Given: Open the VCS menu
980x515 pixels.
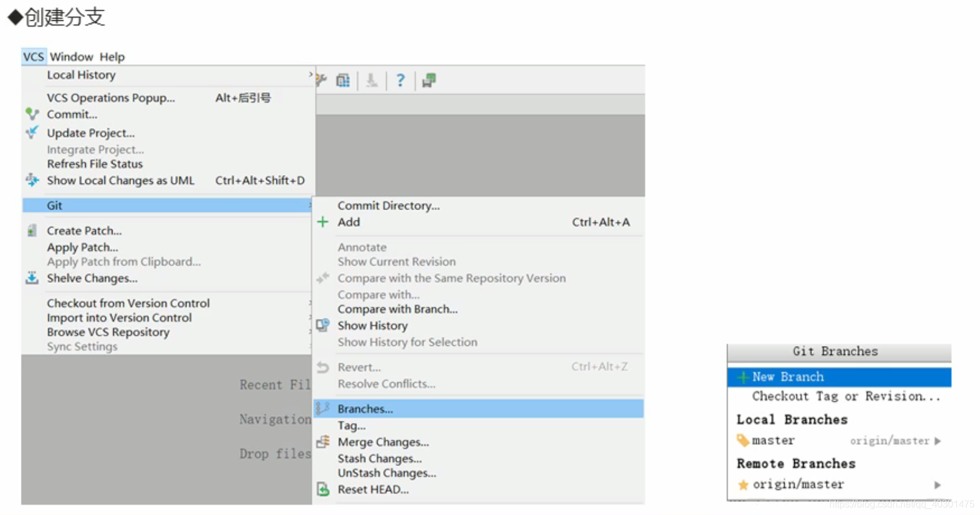Looking at the screenshot, I should 33,57.
